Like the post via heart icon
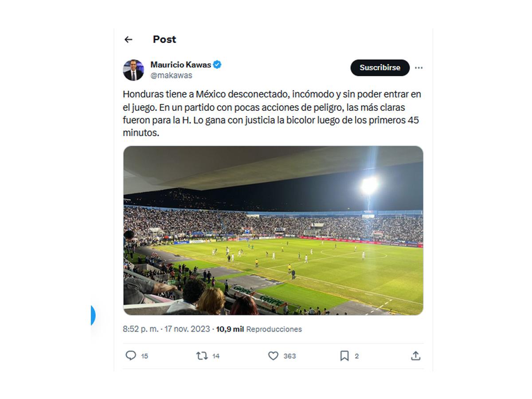This screenshot has height=399, width=532. coord(274,356)
